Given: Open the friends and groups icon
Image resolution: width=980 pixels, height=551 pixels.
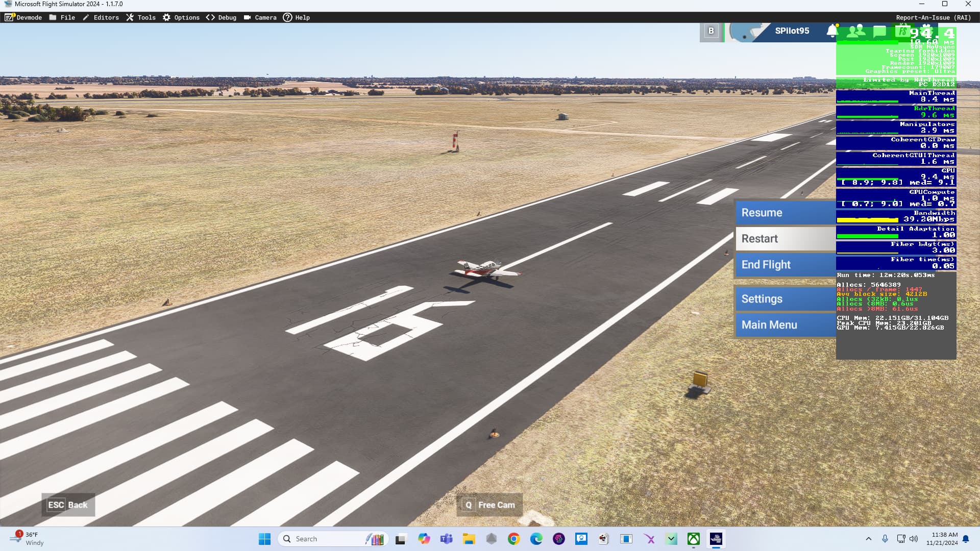Looking at the screenshot, I should [855, 31].
